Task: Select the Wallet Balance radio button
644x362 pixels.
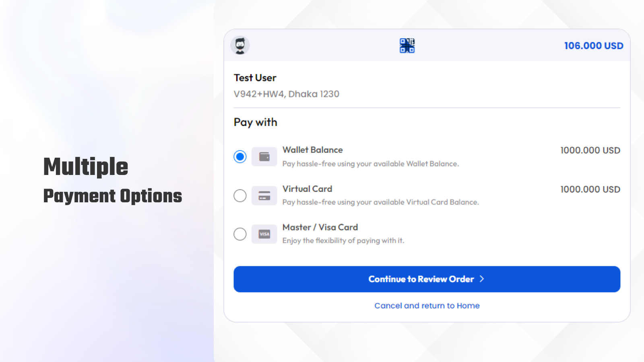Action: [x=240, y=156]
